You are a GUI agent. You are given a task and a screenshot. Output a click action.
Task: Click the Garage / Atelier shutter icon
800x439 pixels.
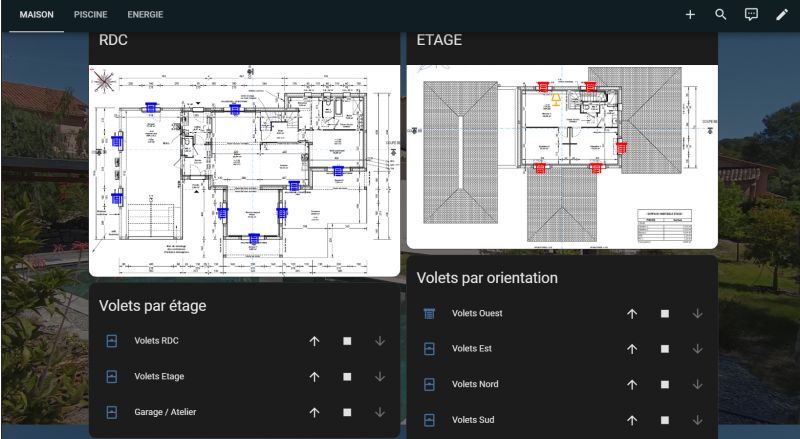click(112, 412)
